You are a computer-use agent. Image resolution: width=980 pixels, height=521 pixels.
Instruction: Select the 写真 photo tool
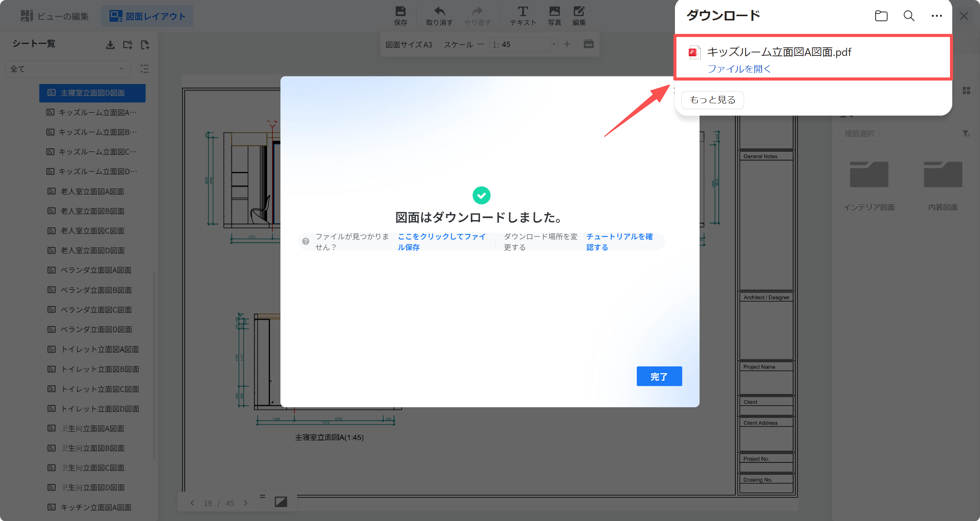554,16
